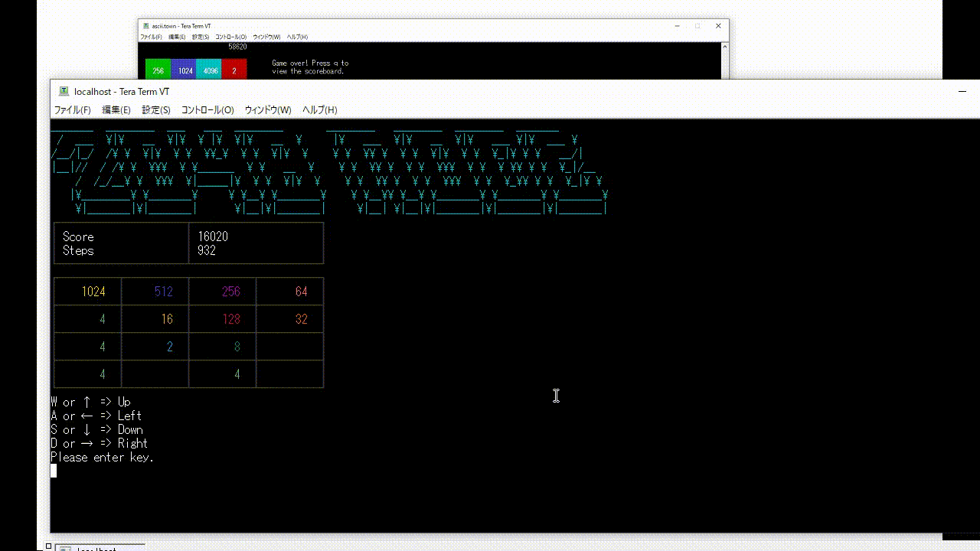Open コントロール(O) menu in ascii.town window
Screen dimensions: 980x551
[230, 37]
